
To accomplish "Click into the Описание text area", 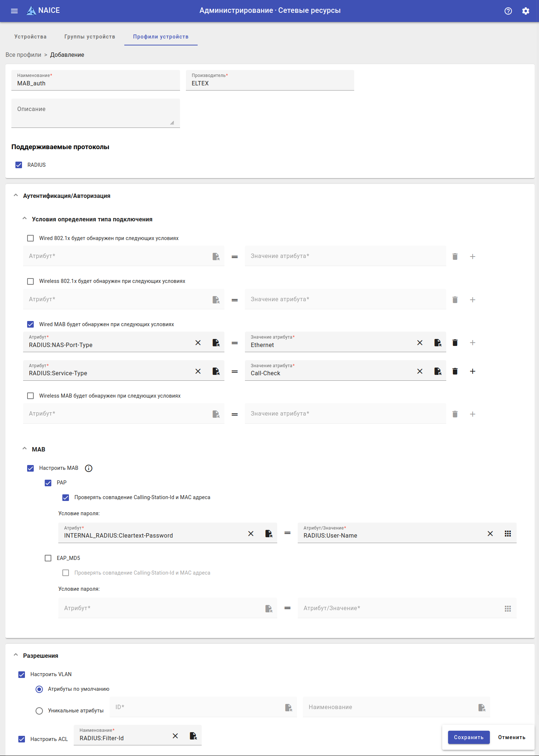I will 95,113.
